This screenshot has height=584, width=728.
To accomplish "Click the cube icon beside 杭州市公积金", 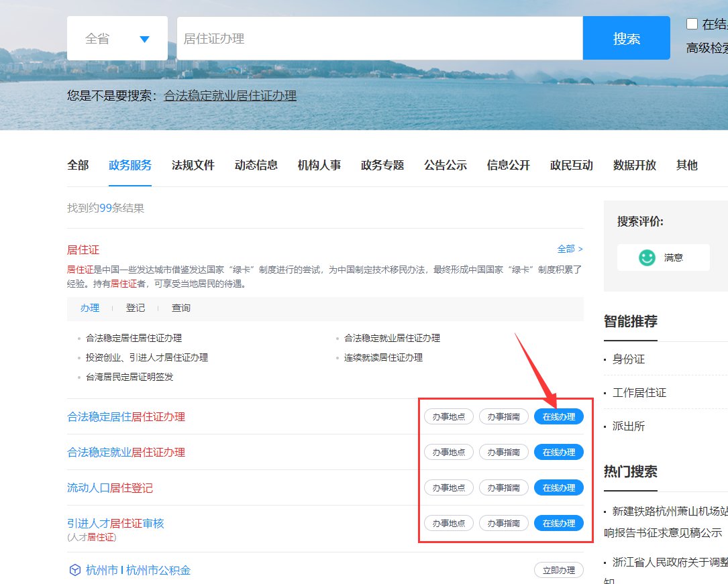I will [74, 571].
